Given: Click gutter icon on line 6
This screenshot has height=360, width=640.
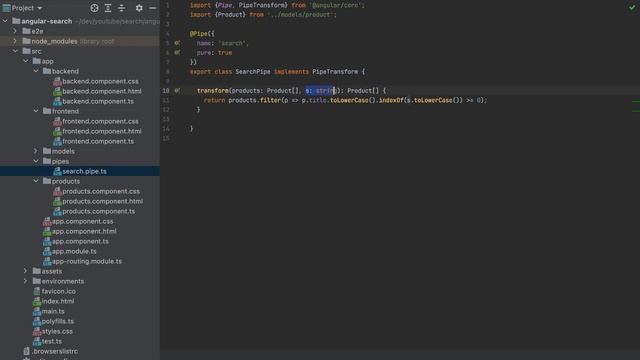Looking at the screenshot, I should point(177,52).
